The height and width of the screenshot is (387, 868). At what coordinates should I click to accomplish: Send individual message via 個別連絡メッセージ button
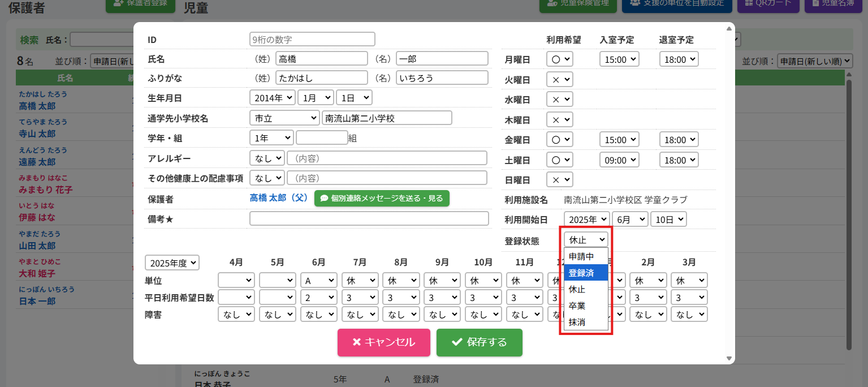[x=382, y=199]
